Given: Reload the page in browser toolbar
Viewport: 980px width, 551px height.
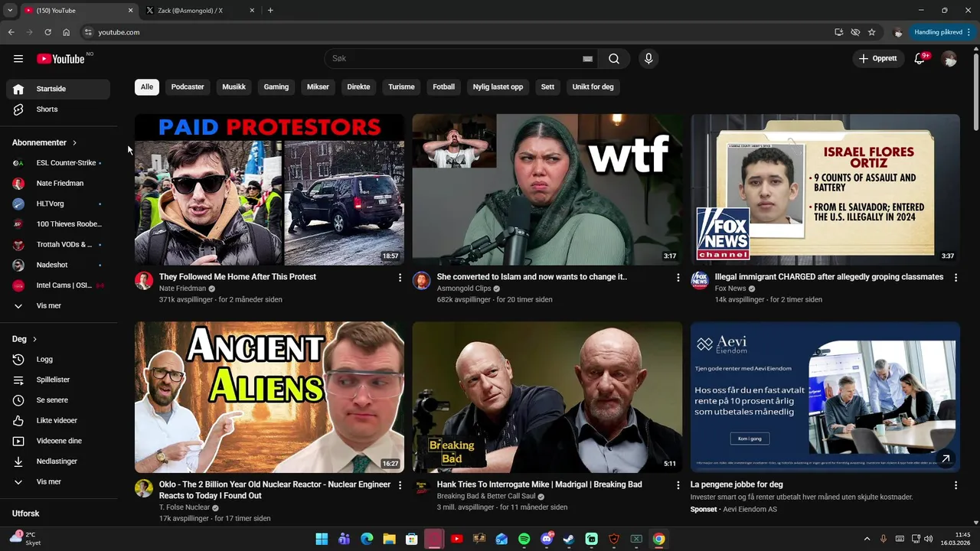Looking at the screenshot, I should click(x=47, y=32).
